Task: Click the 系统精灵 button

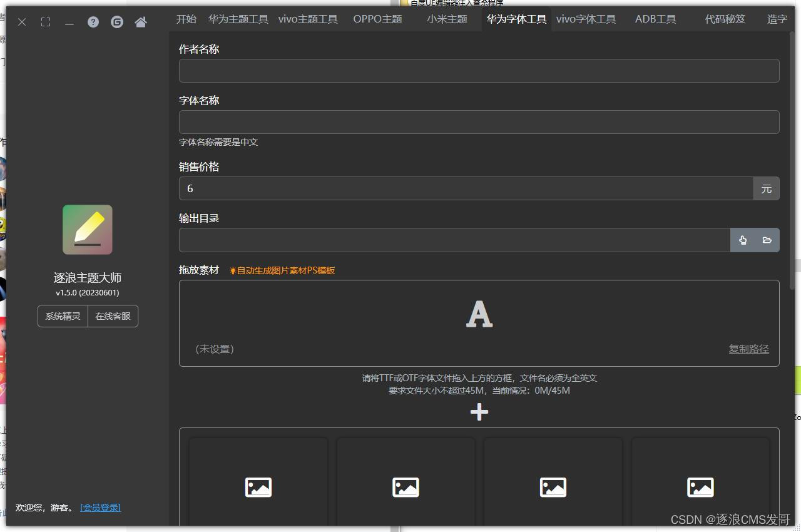Action: (63, 316)
